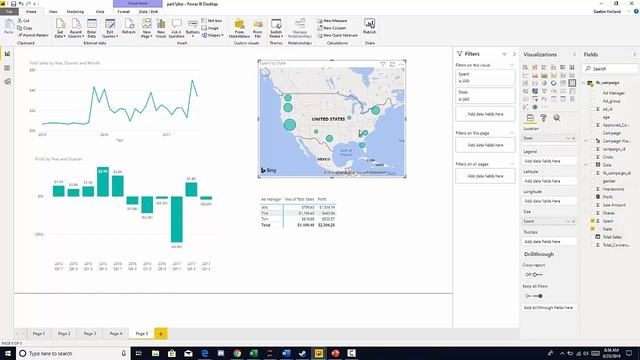The image size is (640, 360).
Task: Expand the Date field hierarchy
Action: (587, 165)
